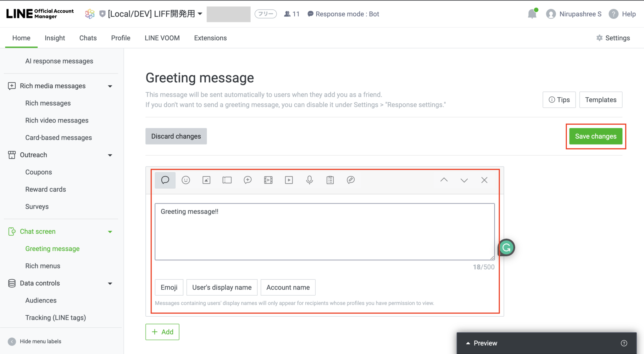The image size is (644, 354).
Task: Select the photo message icon
Action: point(206,180)
